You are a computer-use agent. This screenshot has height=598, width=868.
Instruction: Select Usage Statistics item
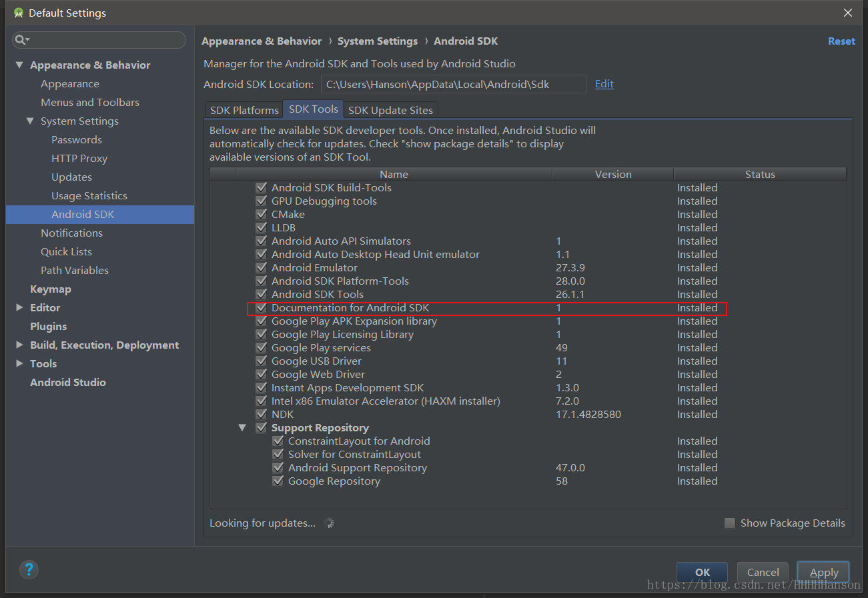click(x=89, y=195)
